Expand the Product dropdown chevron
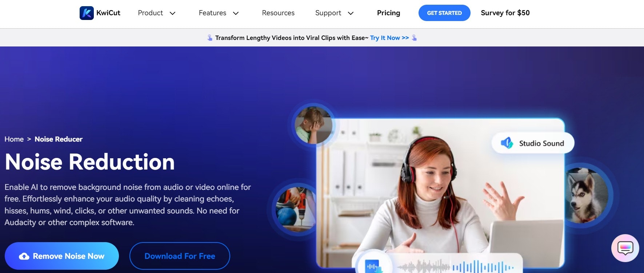644x273 pixels. (173, 13)
